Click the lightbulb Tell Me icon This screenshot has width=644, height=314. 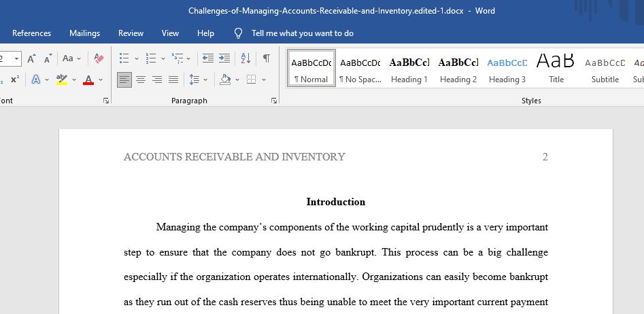tap(238, 33)
